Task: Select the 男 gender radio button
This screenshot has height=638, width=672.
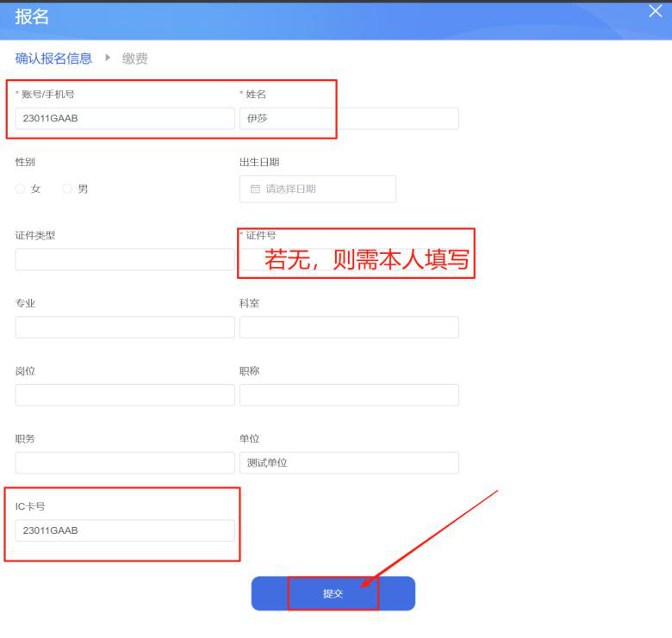Action: (67, 189)
